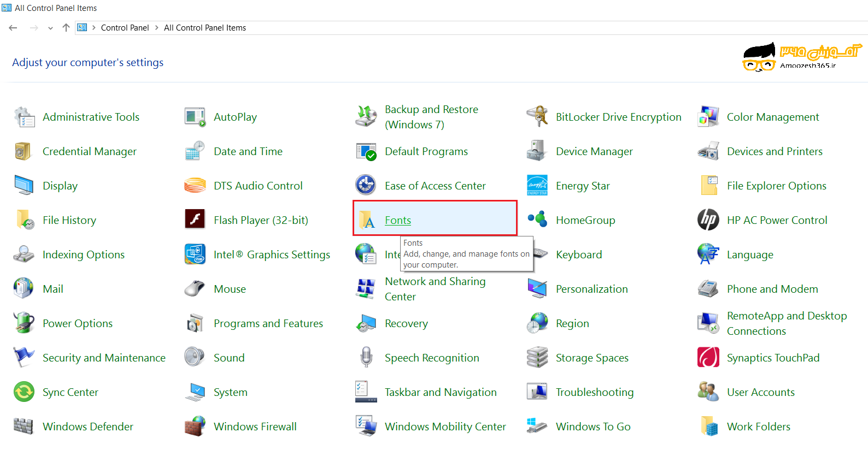Click Speech Recognition microphone icon
The width and height of the screenshot is (868, 462).
[x=366, y=358]
